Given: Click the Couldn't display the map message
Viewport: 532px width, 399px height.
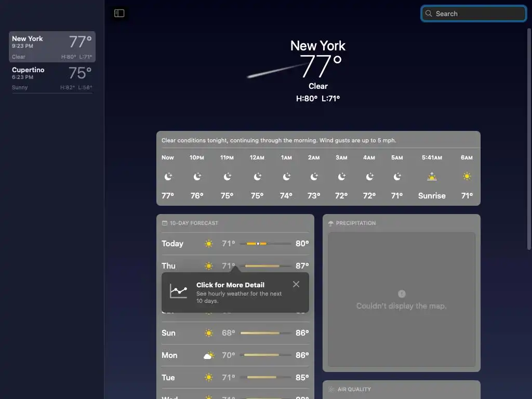Looking at the screenshot, I should (402, 306).
